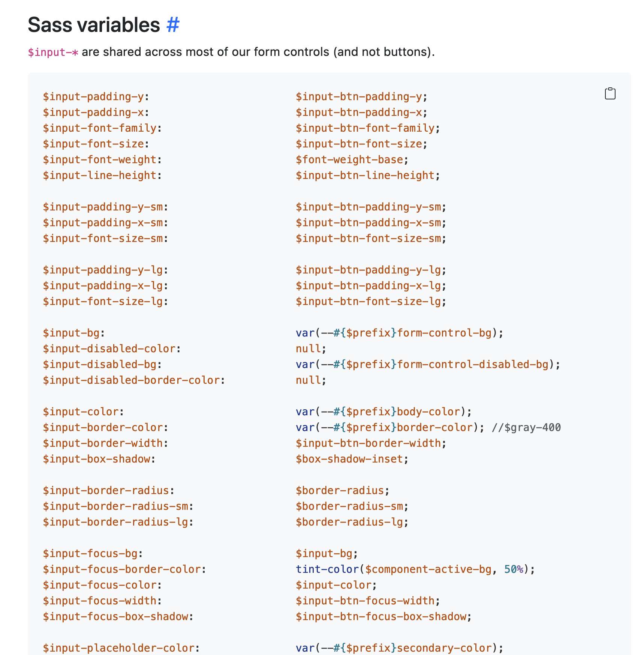
Task: Select the $input-font-size-sm: variable
Action: (x=106, y=239)
